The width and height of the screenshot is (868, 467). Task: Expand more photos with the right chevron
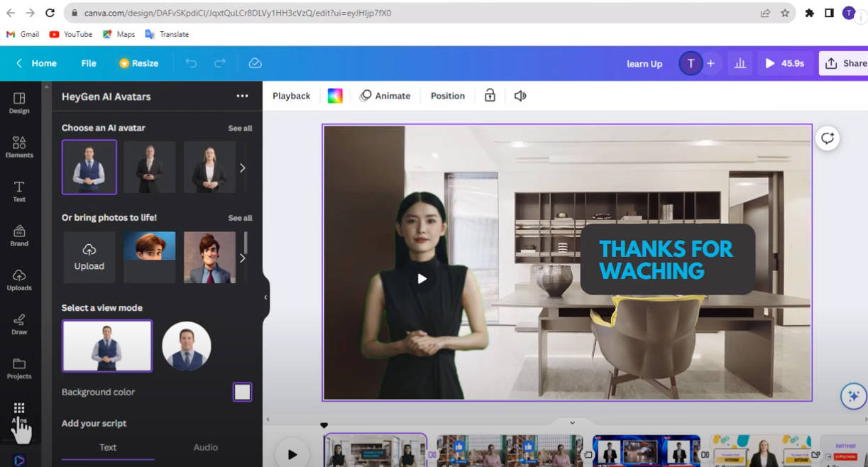tap(242, 258)
